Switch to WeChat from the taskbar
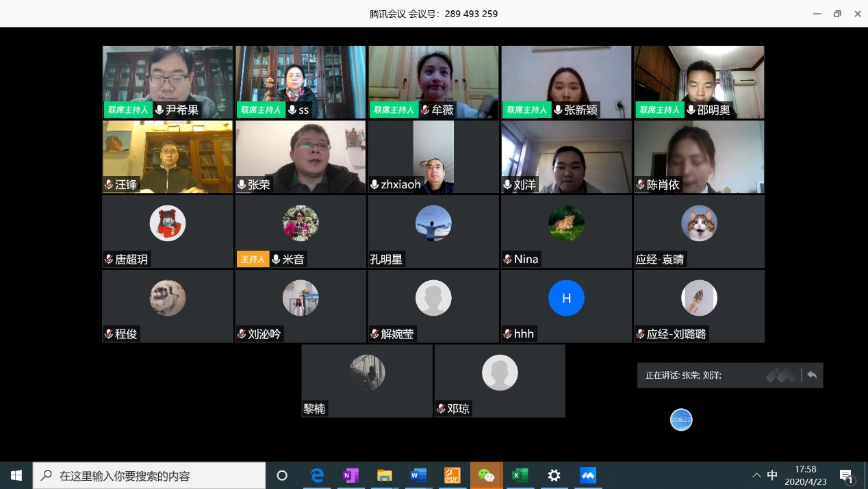 (x=486, y=475)
